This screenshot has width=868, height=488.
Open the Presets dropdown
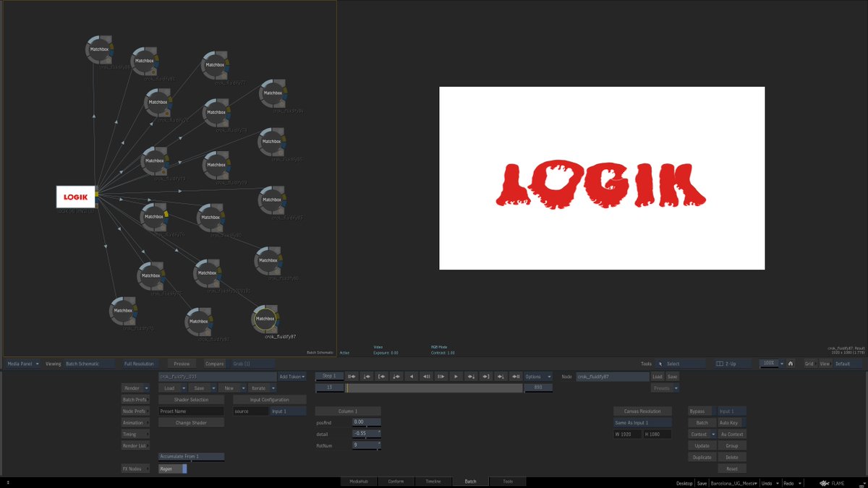click(x=665, y=388)
